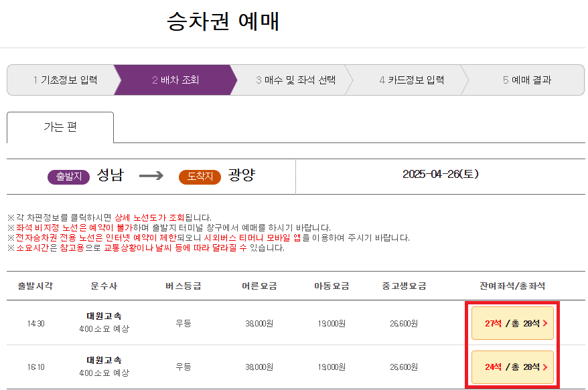588x390 pixels.
Task: Click the 16:10 departure time cell
Action: 35,367
